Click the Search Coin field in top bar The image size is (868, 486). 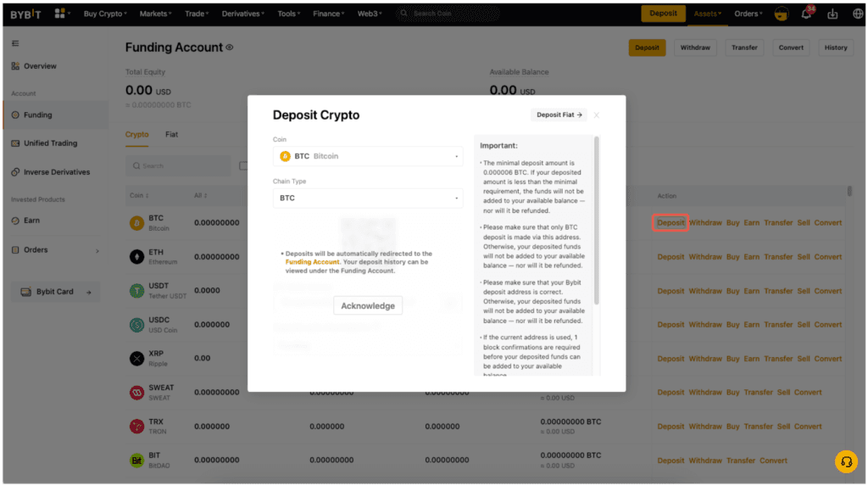tap(448, 14)
